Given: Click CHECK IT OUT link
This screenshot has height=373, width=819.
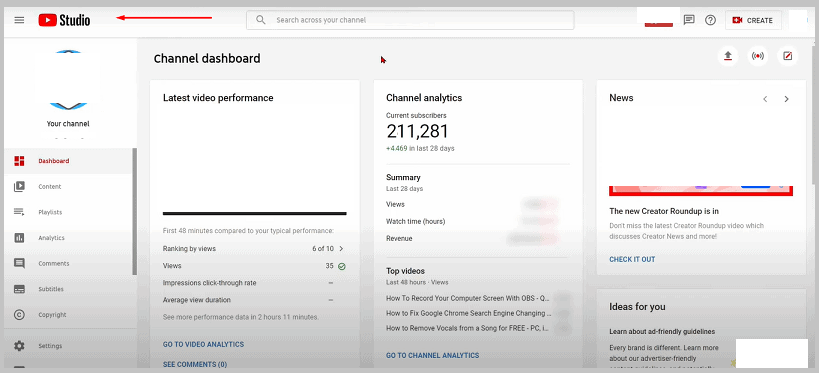Looking at the screenshot, I should pyautogui.click(x=632, y=259).
